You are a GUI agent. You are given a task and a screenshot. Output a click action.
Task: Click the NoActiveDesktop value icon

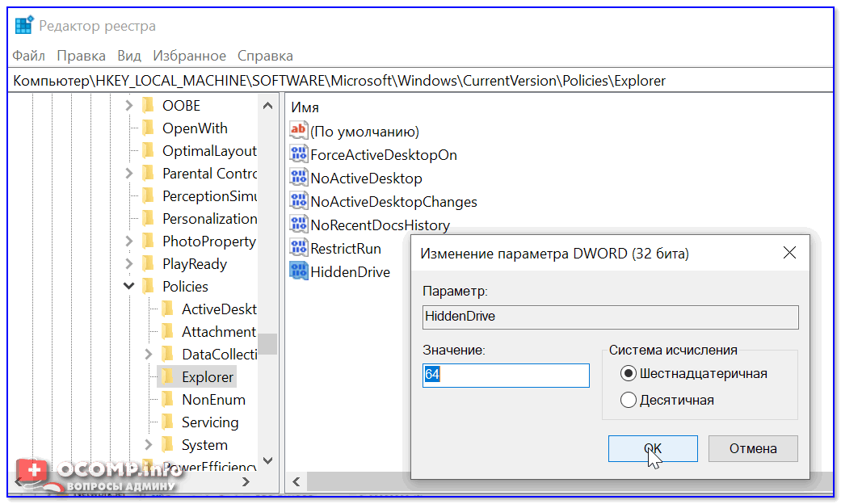299,178
